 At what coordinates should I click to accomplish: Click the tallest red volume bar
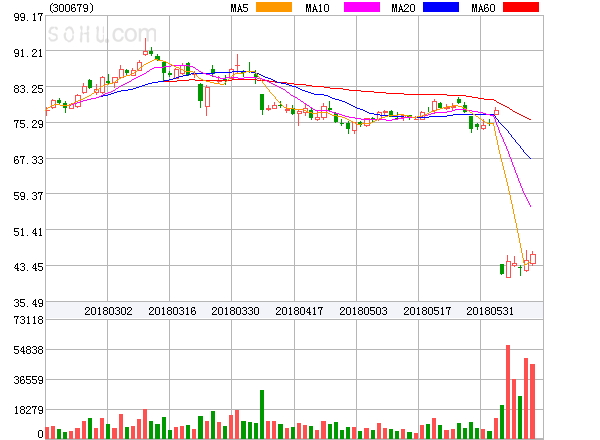tap(508, 392)
